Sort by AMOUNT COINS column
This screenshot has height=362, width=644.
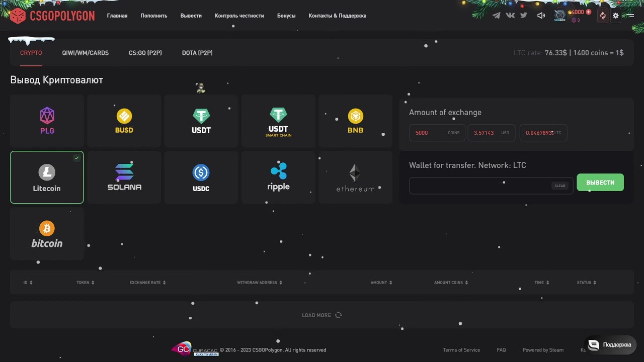click(x=451, y=283)
